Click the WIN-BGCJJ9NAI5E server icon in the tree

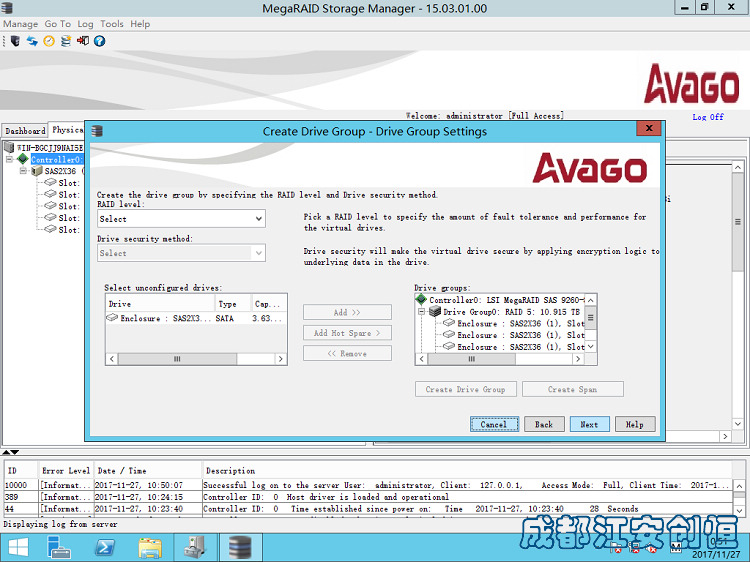(x=9, y=147)
